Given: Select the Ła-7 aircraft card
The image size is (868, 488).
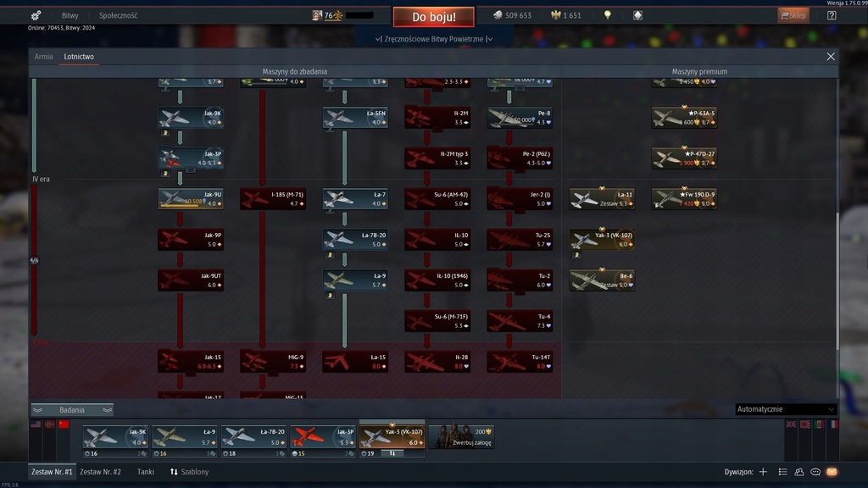Looking at the screenshot, I should tap(355, 199).
